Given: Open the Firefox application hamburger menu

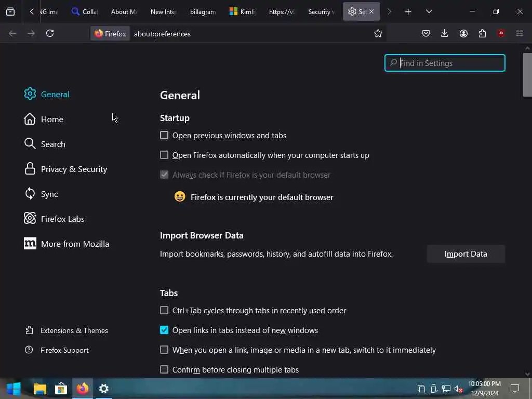Looking at the screenshot, I should coord(520,33).
